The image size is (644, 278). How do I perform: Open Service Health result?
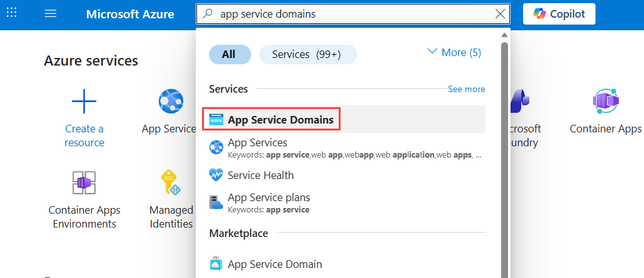click(347, 175)
